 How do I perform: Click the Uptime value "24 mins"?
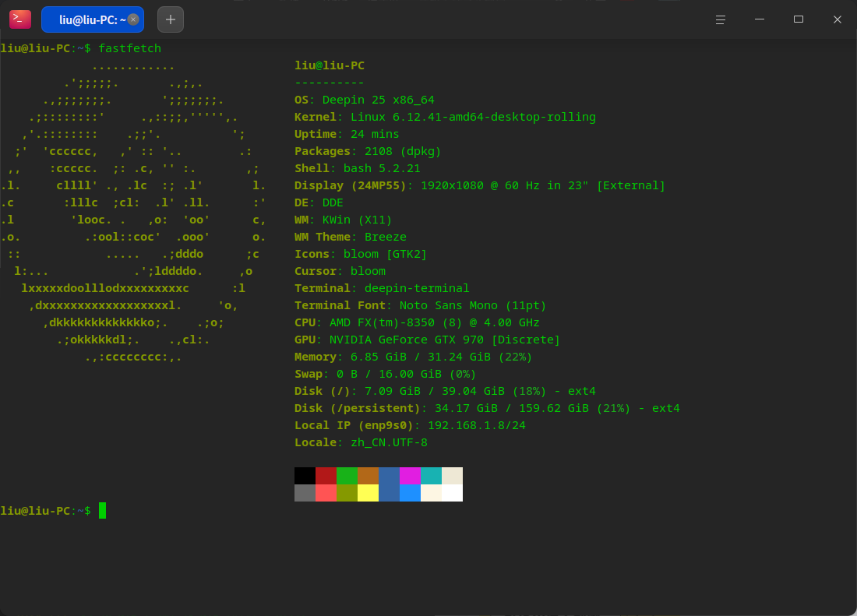[x=375, y=135]
